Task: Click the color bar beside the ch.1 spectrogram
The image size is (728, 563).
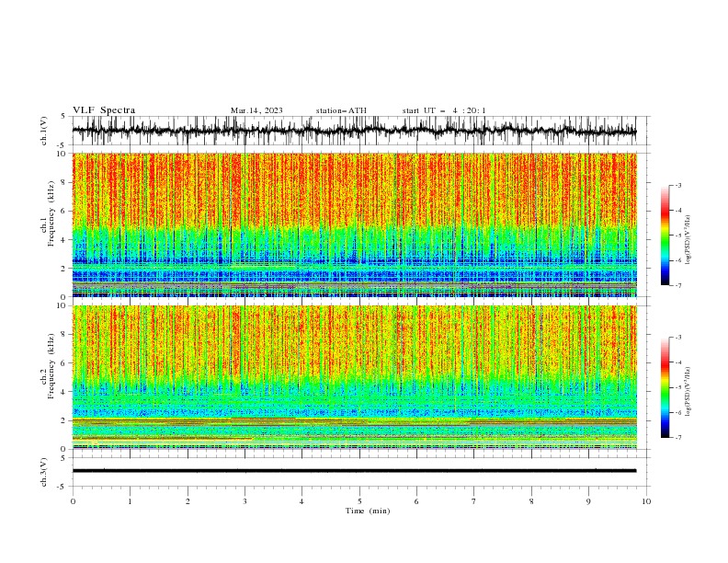Action: pyautogui.click(x=665, y=236)
